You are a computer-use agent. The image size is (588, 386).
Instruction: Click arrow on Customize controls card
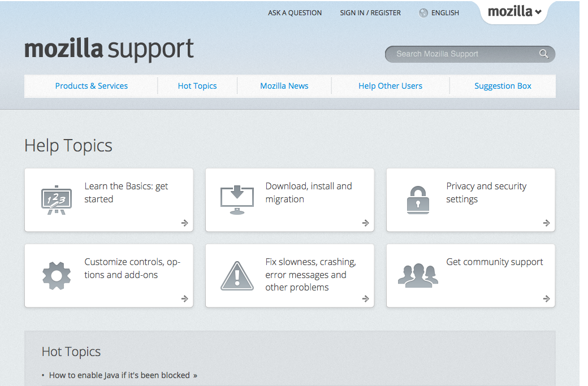(184, 298)
